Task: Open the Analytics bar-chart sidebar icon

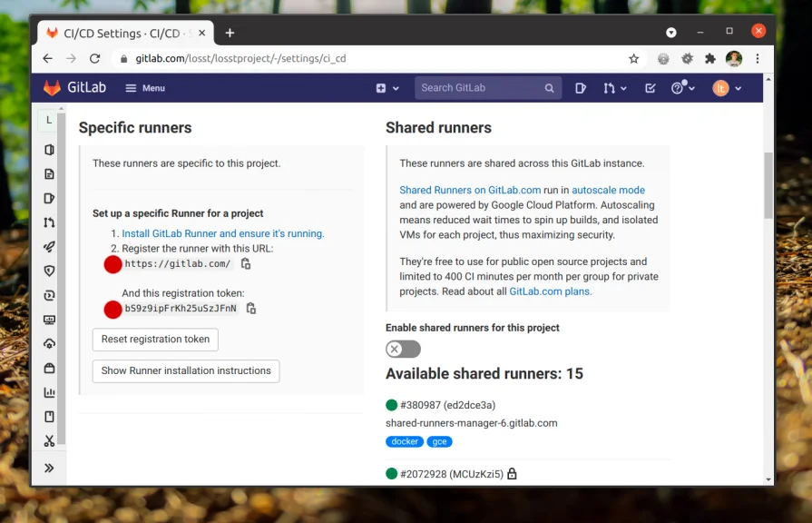Action: [x=49, y=392]
